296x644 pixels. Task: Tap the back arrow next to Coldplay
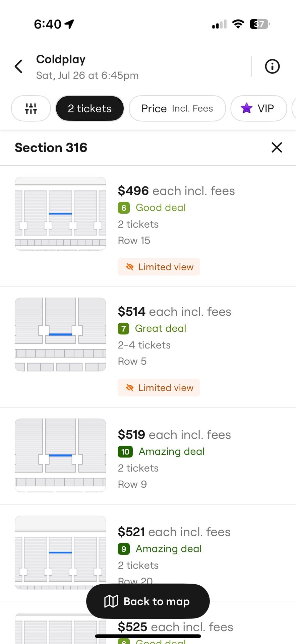click(19, 66)
